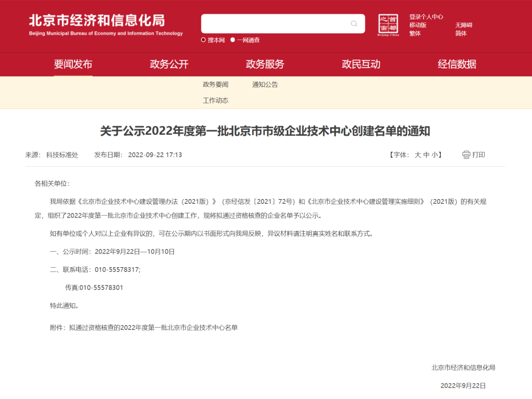The width and height of the screenshot is (532, 399).
Task: Click phone number 010-55578317
Action: pyautogui.click(x=117, y=269)
